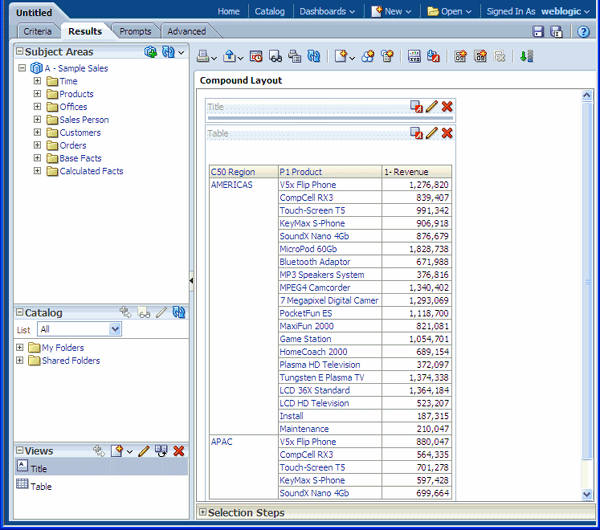This screenshot has width=600, height=530.
Task: Click the Print this analysis icon
Action: [x=203, y=57]
